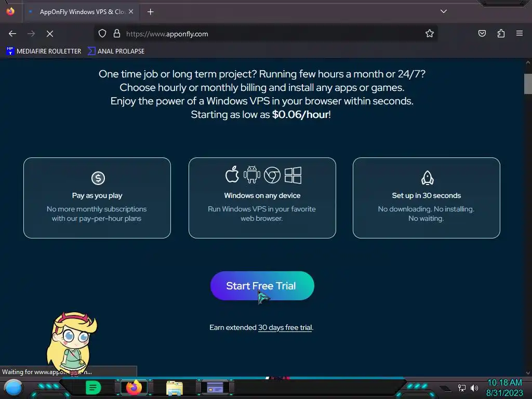Viewport: 532px width, 399px height.
Task: Click the No downloading. No installing text
Action: coord(426,209)
